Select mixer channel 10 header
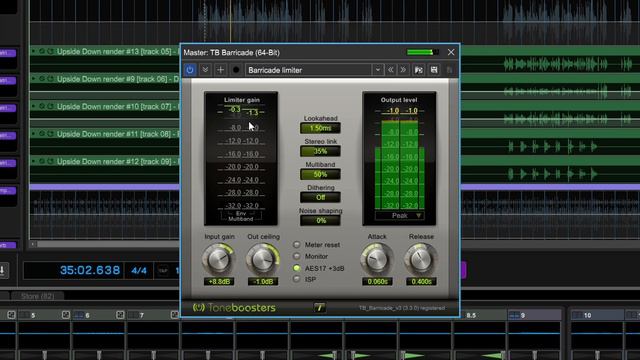 click(597, 315)
